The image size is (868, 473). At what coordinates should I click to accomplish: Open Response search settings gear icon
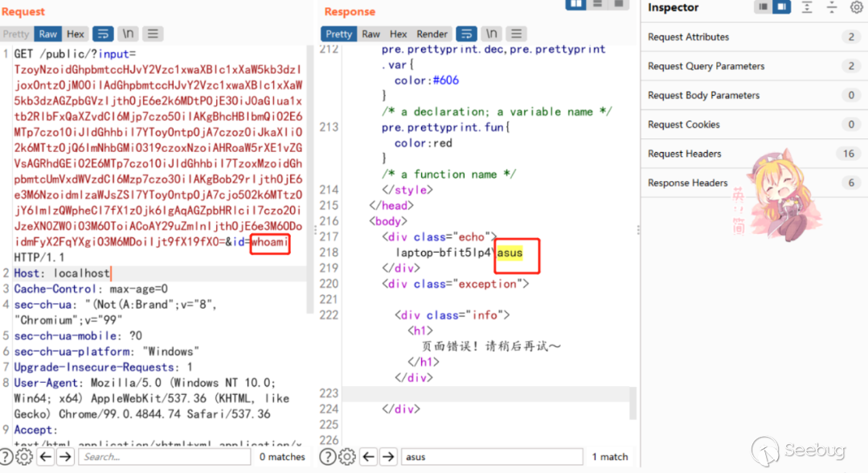(346, 457)
